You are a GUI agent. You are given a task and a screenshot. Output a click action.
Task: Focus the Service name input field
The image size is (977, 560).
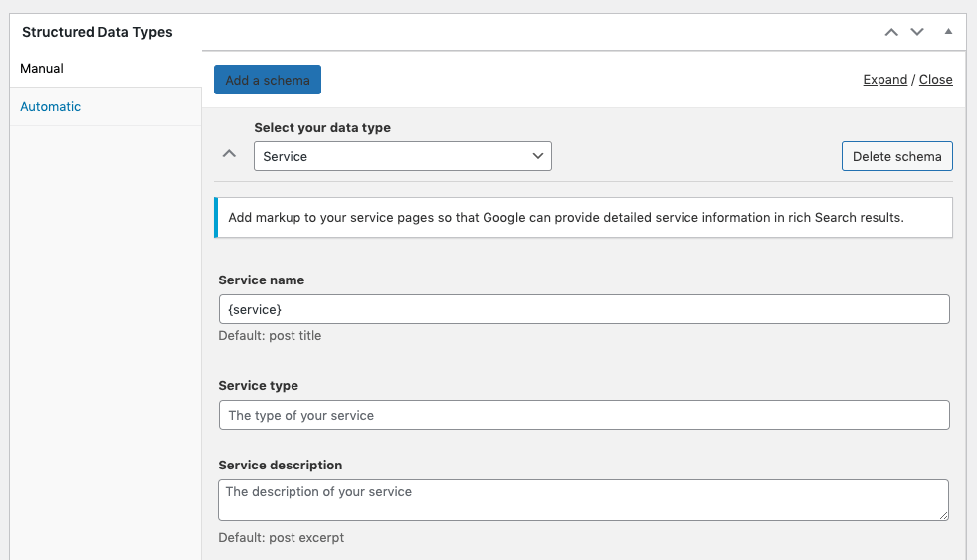coord(583,309)
